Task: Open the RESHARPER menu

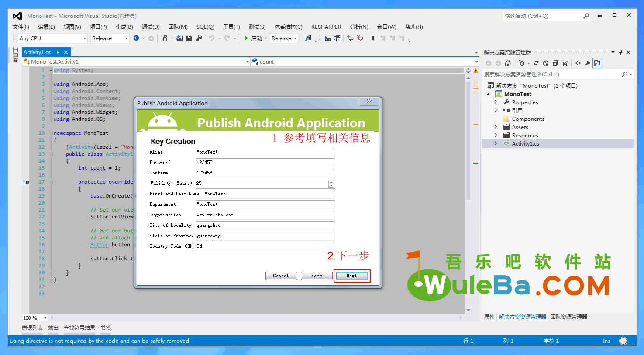Action: 326,27
